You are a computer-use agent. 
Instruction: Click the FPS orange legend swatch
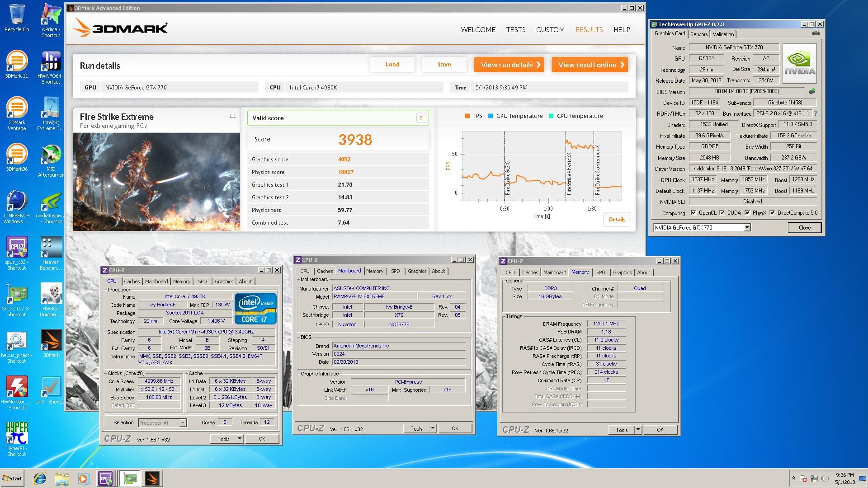467,116
